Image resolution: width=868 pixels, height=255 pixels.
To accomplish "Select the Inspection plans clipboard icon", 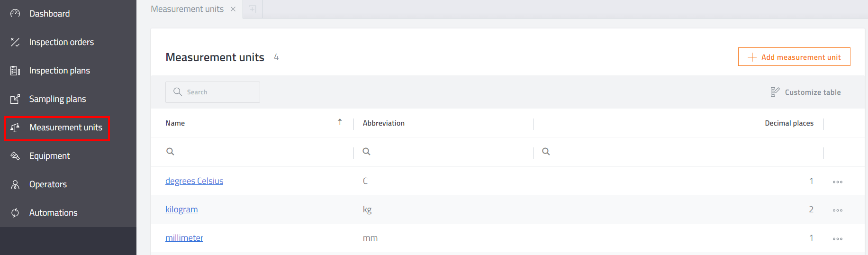I will click(x=15, y=71).
